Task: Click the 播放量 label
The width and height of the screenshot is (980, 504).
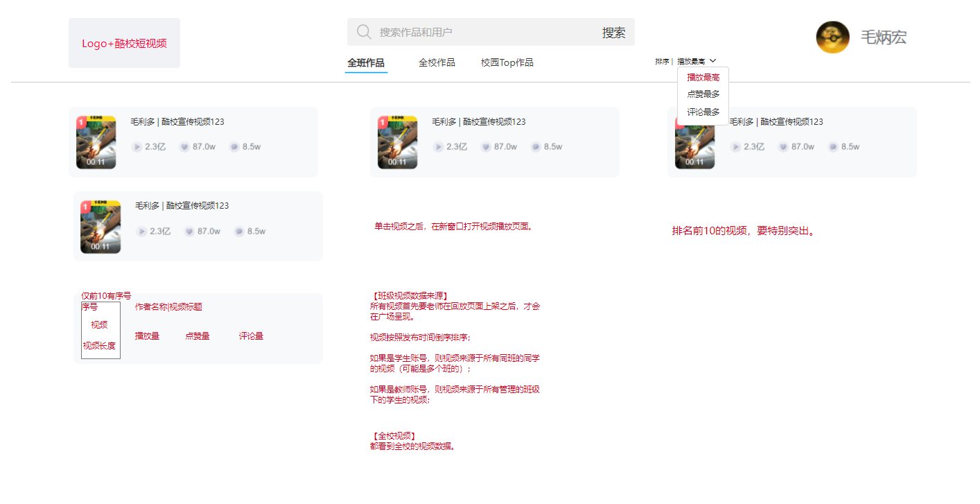Action: point(147,336)
